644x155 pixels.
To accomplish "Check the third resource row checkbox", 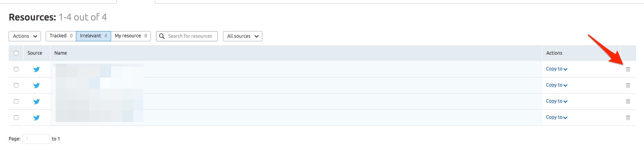I will point(16,101).
